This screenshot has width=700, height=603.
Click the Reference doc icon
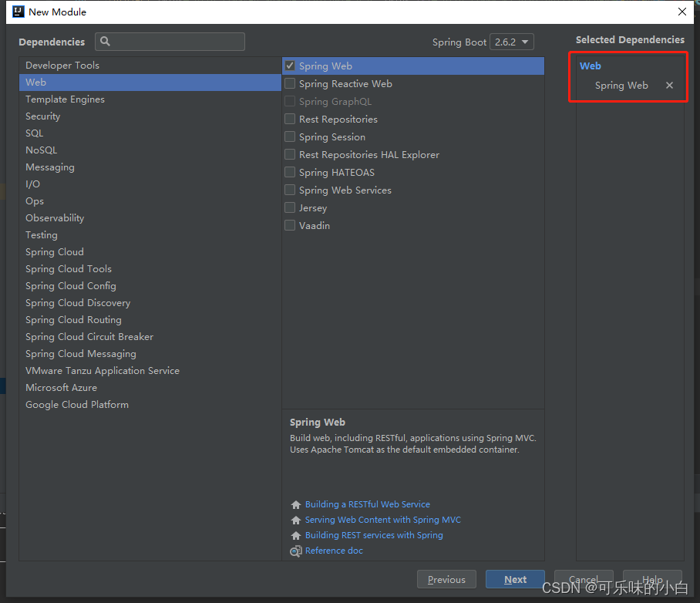(x=295, y=551)
